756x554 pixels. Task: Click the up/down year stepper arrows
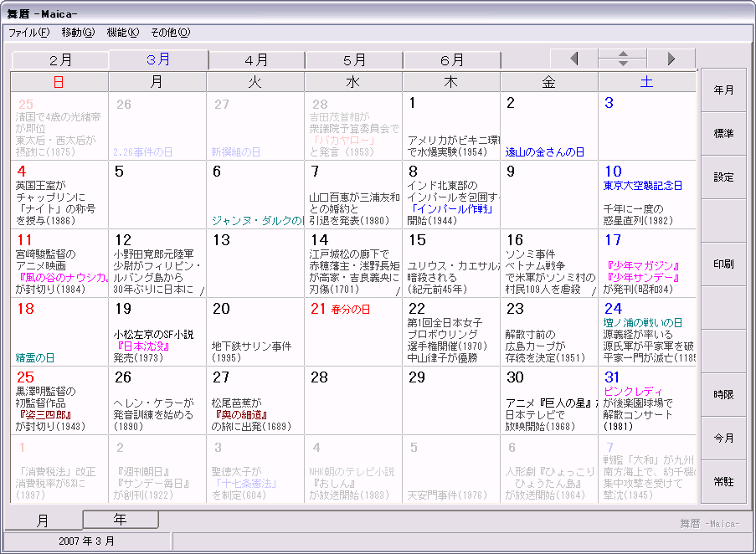(622, 59)
